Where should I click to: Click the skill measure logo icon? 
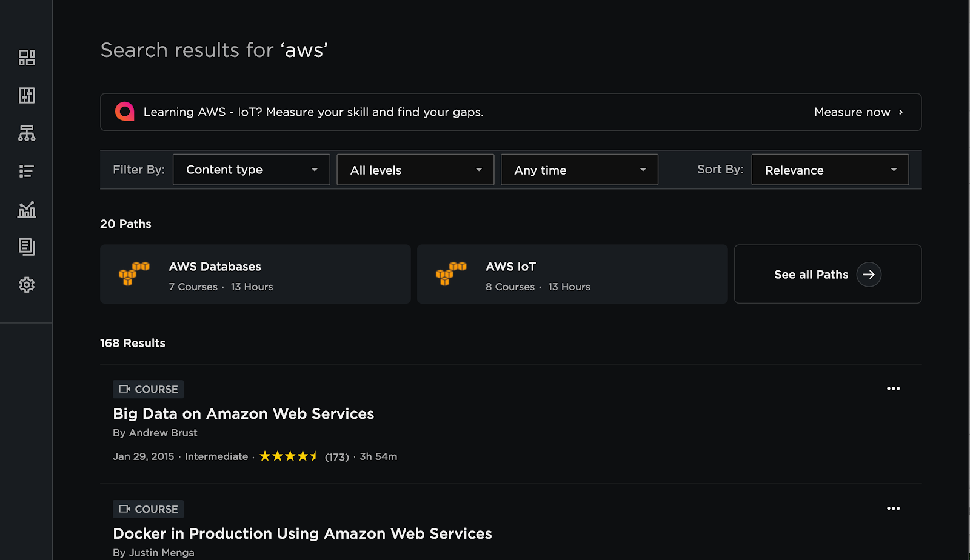(x=125, y=112)
